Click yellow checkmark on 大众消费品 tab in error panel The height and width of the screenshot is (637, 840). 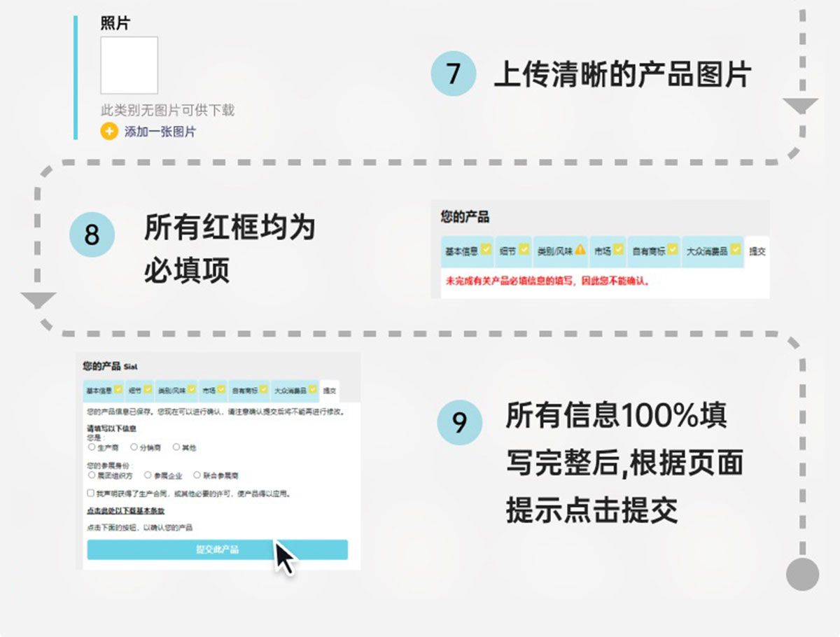point(735,249)
